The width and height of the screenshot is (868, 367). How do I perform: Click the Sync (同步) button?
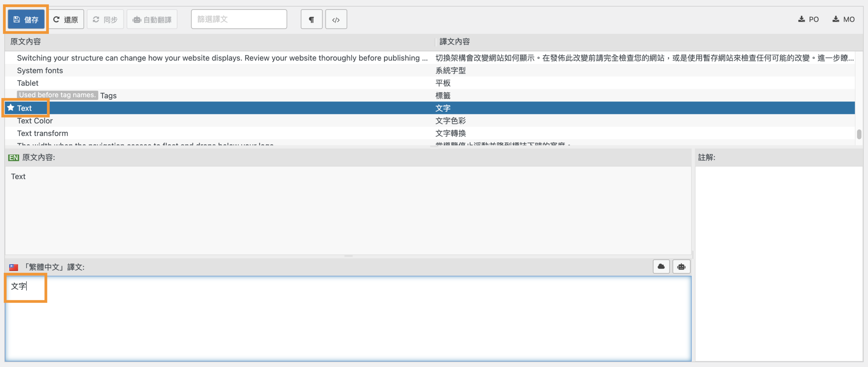click(x=105, y=19)
